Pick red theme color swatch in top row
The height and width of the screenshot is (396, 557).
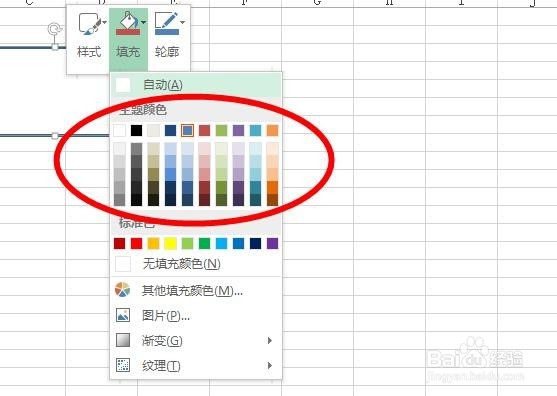pyautogui.click(x=205, y=130)
